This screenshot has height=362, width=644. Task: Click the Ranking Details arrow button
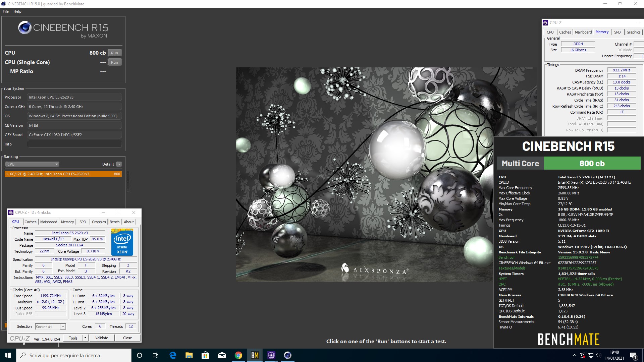coord(119,164)
